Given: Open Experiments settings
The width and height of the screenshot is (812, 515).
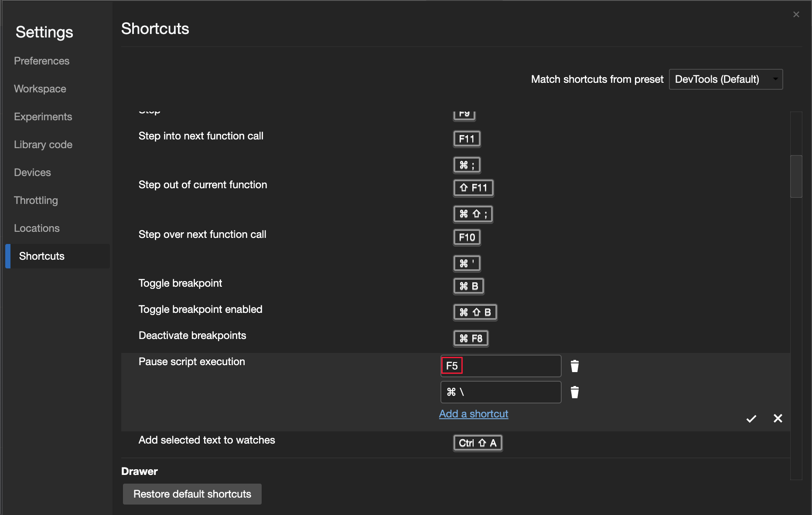Looking at the screenshot, I should 43,117.
